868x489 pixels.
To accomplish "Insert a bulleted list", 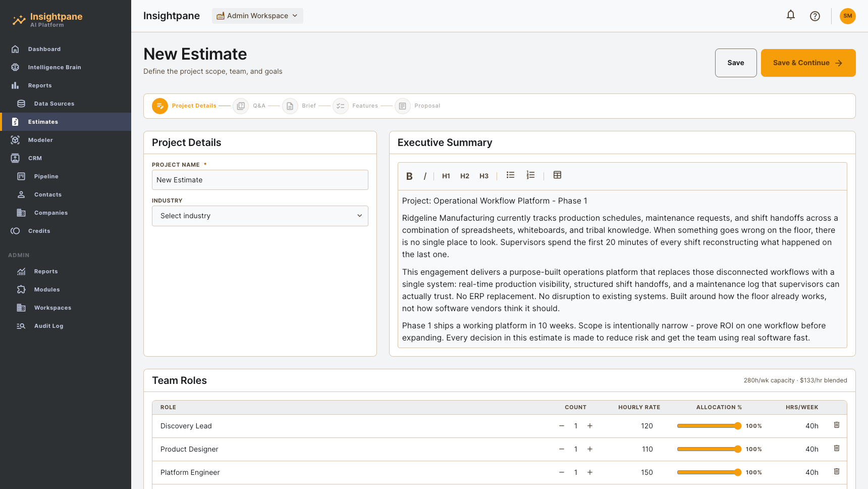I will [x=511, y=175].
